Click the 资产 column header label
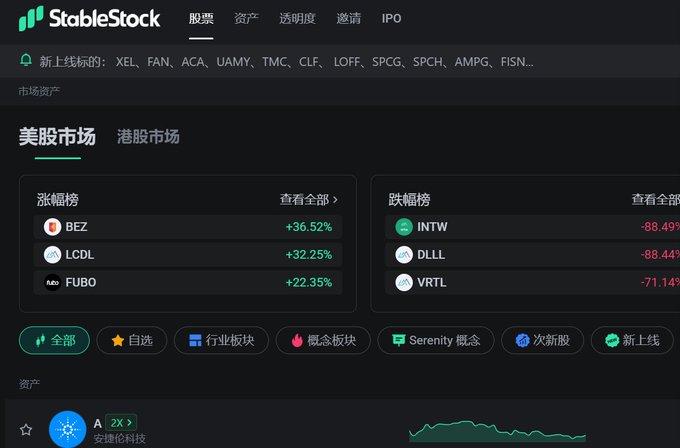680x448 pixels. pyautogui.click(x=29, y=384)
